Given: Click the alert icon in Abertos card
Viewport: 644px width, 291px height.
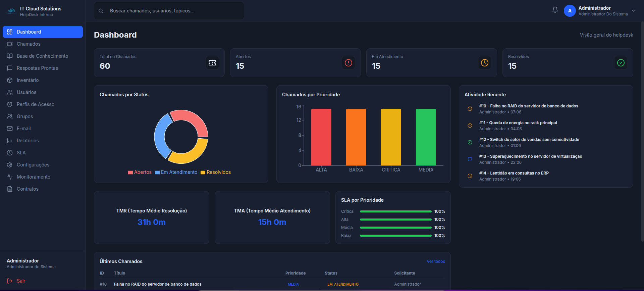Looking at the screenshot, I should pyautogui.click(x=348, y=63).
